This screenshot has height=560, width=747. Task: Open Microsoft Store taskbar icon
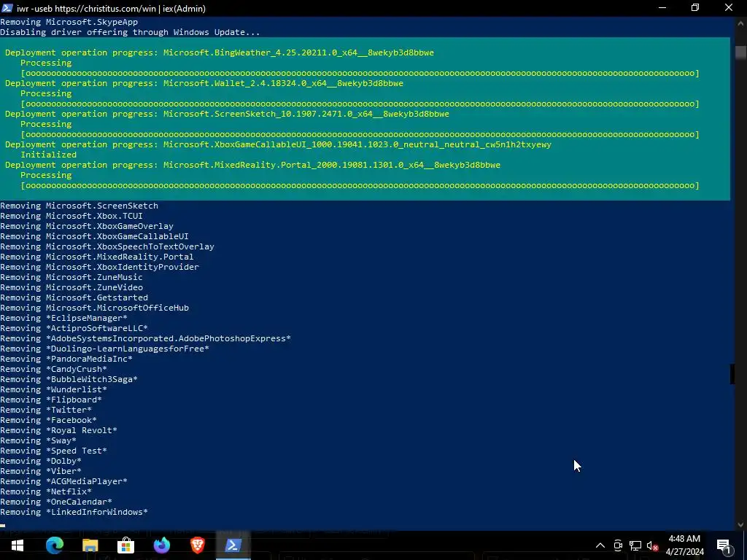point(125,545)
